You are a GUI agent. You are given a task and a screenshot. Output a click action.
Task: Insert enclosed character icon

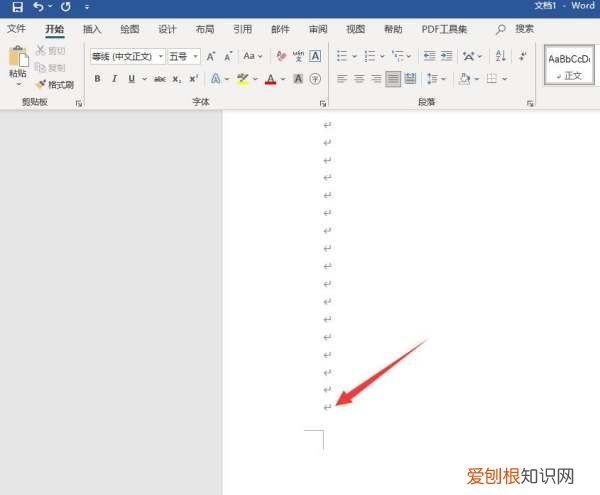(x=315, y=79)
